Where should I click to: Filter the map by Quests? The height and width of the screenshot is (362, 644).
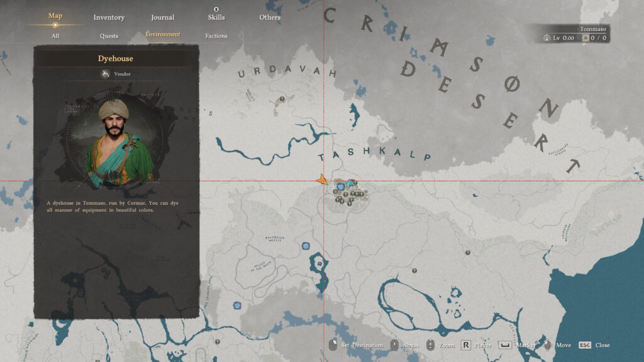click(x=109, y=36)
